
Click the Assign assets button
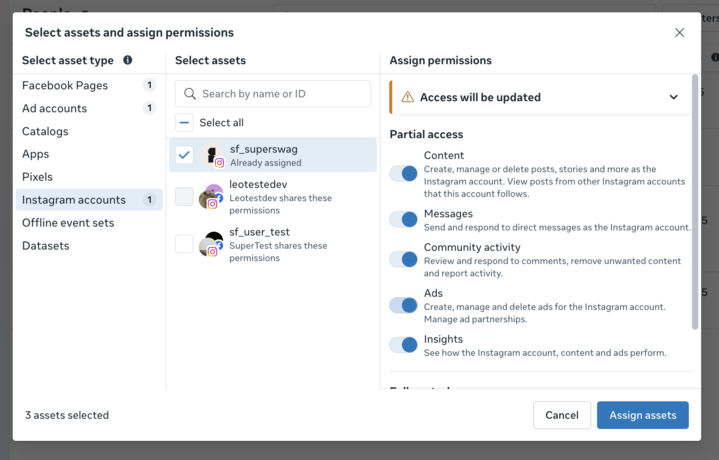tap(642, 415)
